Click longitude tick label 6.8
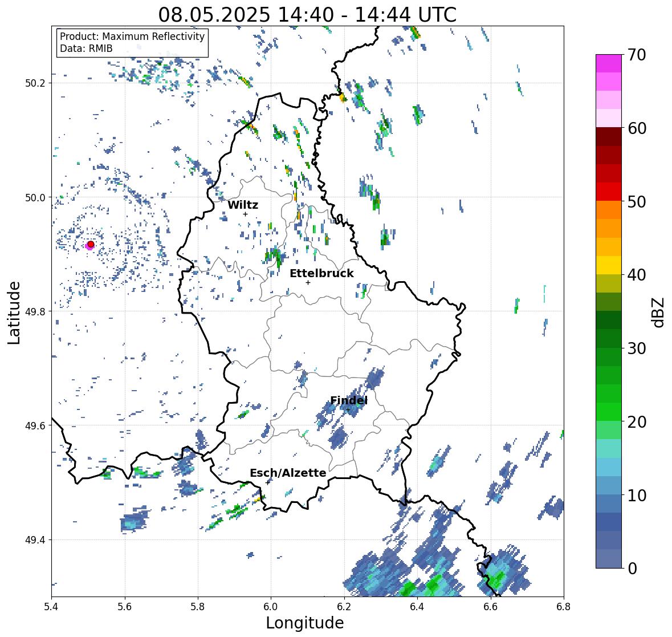 (x=564, y=607)
